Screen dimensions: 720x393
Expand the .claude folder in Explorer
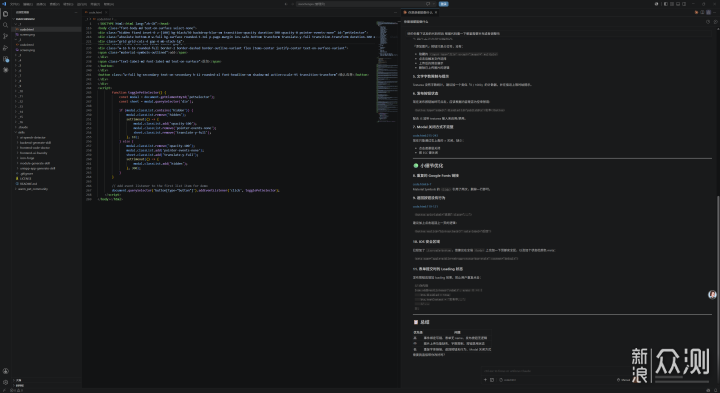point(22,127)
